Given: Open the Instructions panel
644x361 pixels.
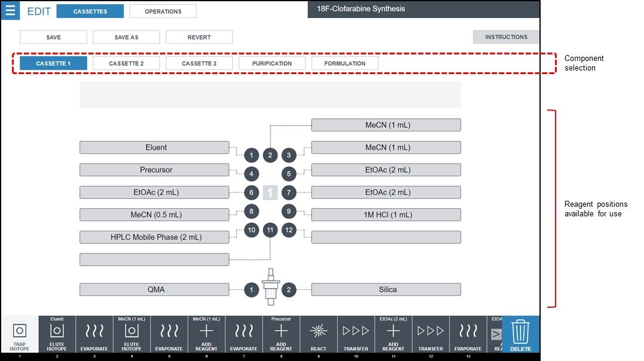Looking at the screenshot, I should (505, 37).
